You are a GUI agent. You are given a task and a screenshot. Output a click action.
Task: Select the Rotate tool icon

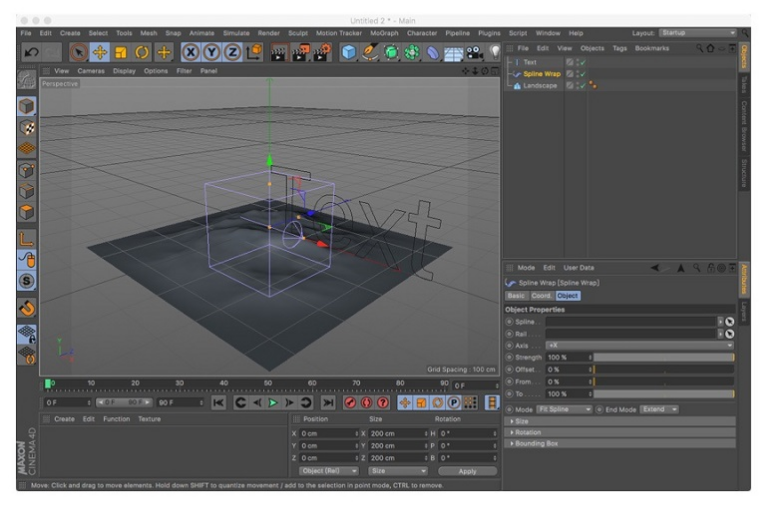click(x=142, y=53)
